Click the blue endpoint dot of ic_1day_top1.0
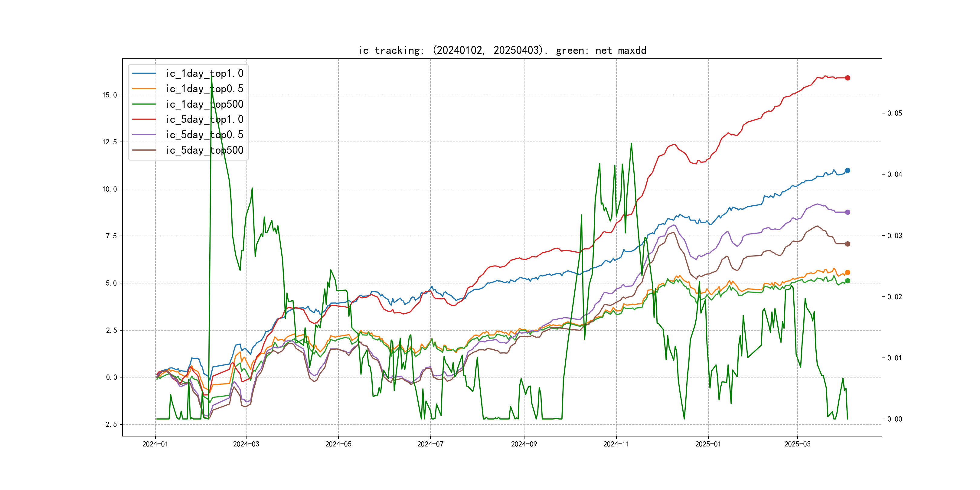The image size is (980, 490). coord(847,170)
